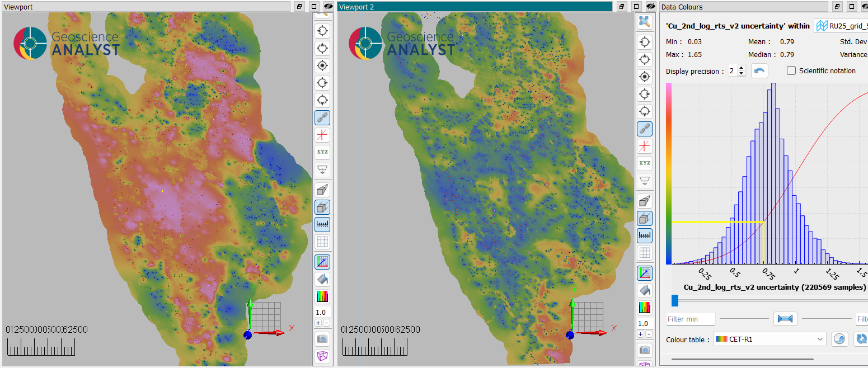Click the red crosshair icon in Viewport 2 toolbar
Image resolution: width=868 pixels, height=368 pixels.
645,146
